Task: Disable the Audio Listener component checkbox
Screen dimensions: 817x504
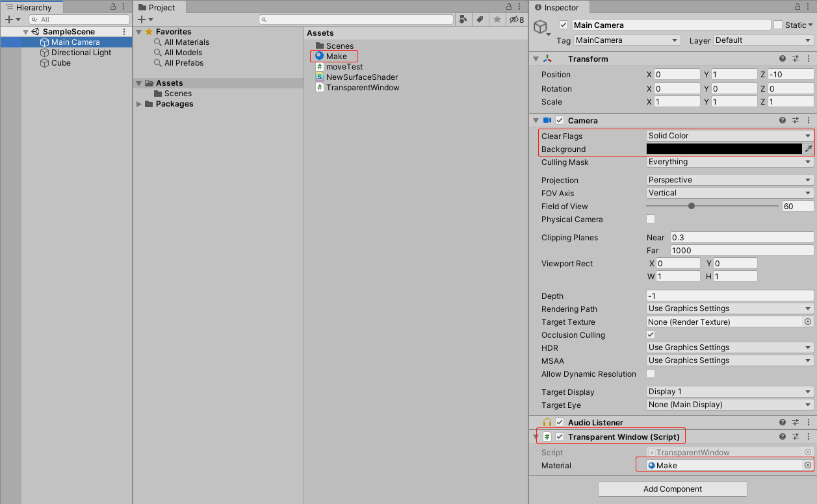Action: (x=560, y=422)
